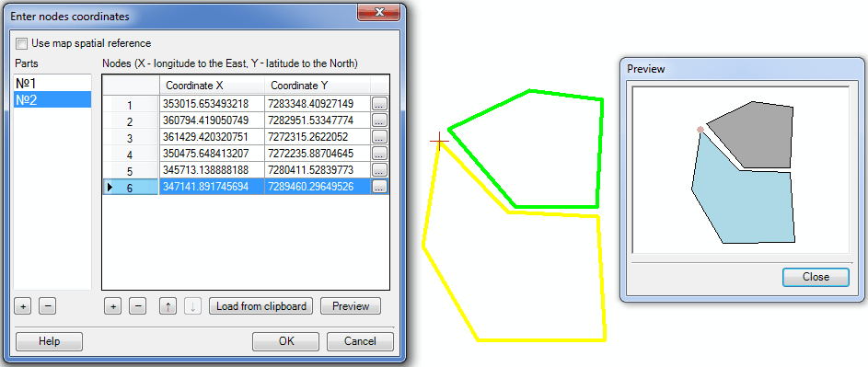Click Load from clipboard button
The width and height of the screenshot is (868, 367).
pyautogui.click(x=260, y=306)
